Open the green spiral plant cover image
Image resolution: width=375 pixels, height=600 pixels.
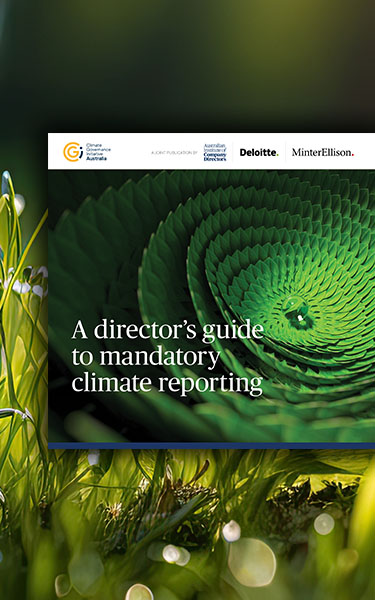click(x=211, y=306)
